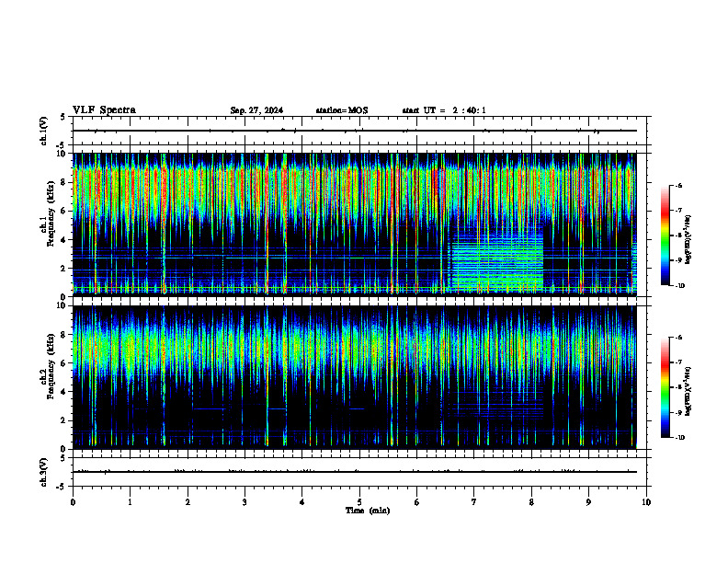This screenshot has width=728, height=563.
Task: Click the ch.1 spectrogram color scale bar
Action: (x=665, y=236)
